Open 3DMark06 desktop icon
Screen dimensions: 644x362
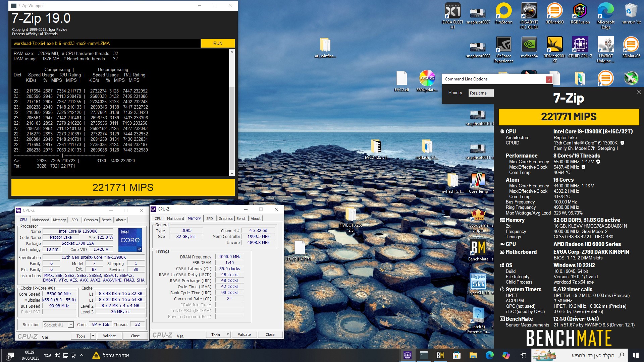pos(631,47)
